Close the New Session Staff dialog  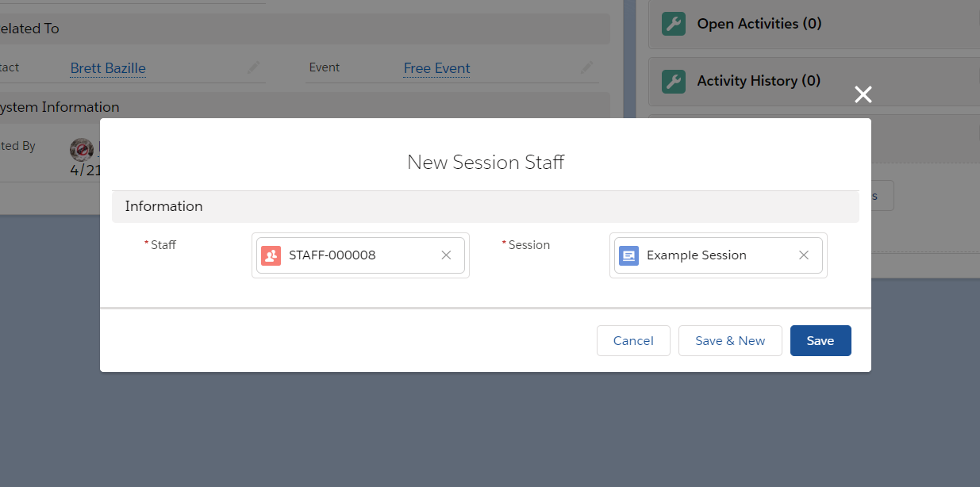pyautogui.click(x=863, y=95)
